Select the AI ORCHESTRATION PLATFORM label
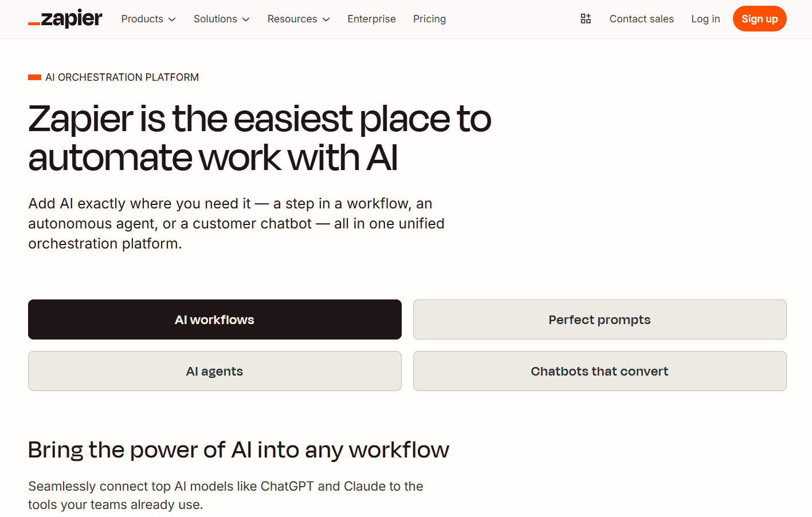 pyautogui.click(x=122, y=77)
